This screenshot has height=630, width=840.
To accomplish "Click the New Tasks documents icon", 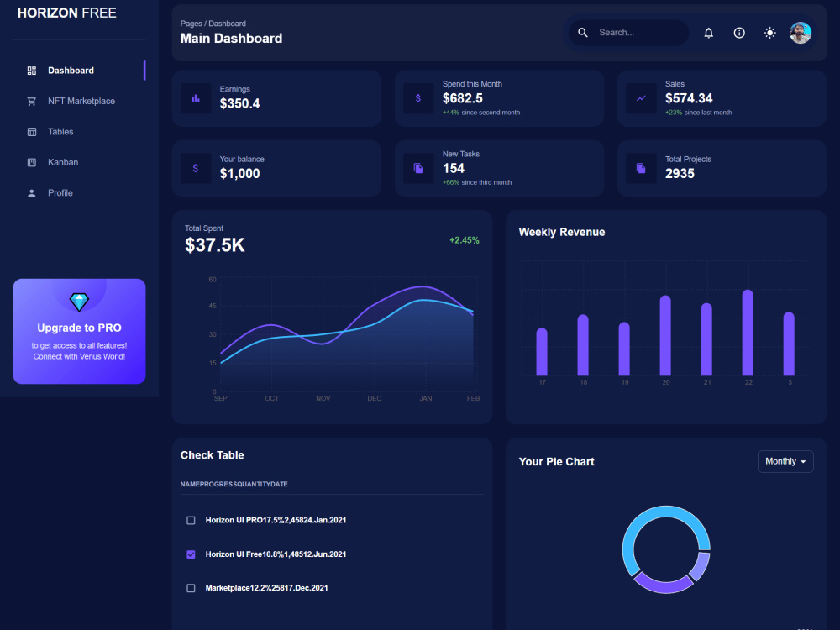I will (x=418, y=168).
